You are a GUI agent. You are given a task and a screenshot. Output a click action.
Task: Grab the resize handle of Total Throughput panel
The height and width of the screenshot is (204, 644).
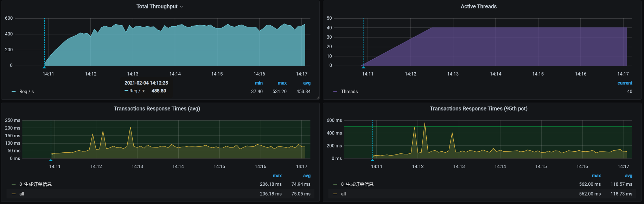coord(318,98)
